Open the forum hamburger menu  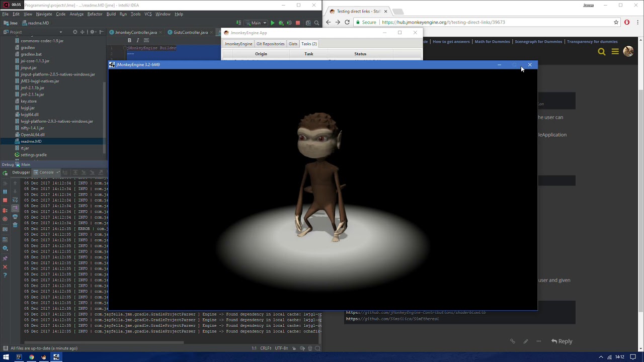coord(615,52)
